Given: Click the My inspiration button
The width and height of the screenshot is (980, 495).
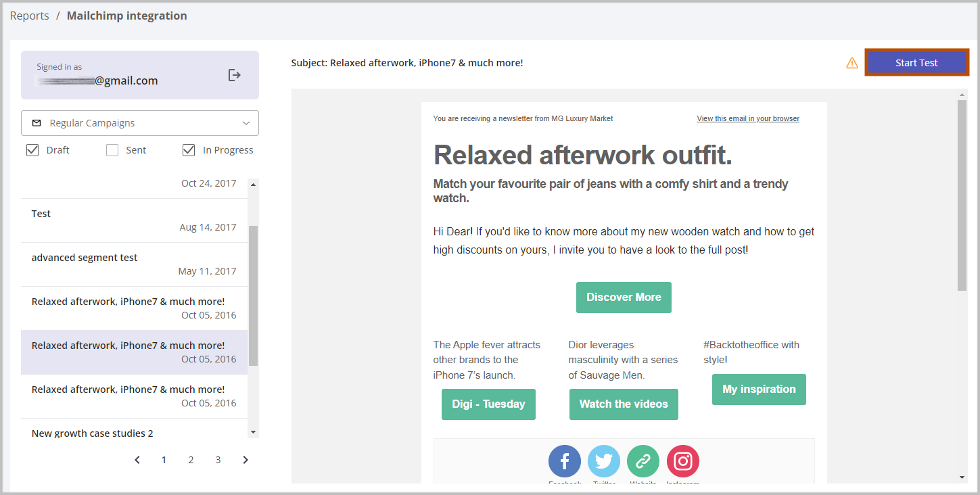Looking at the screenshot, I should [x=759, y=390].
